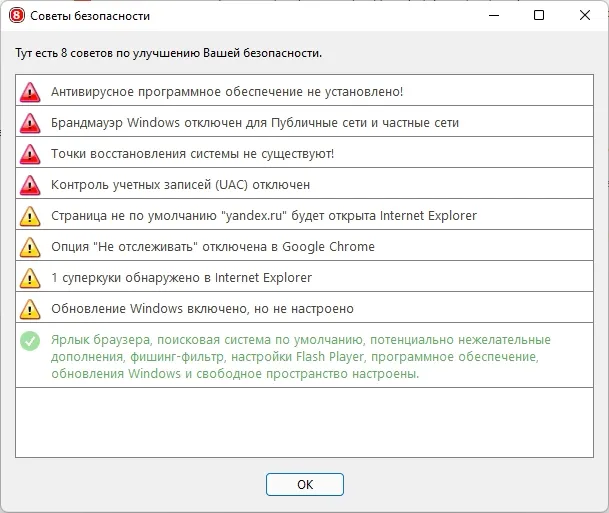This screenshot has width=609, height=513.
Task: Select the Google Chrome Do Not Track entry
Action: (x=304, y=245)
